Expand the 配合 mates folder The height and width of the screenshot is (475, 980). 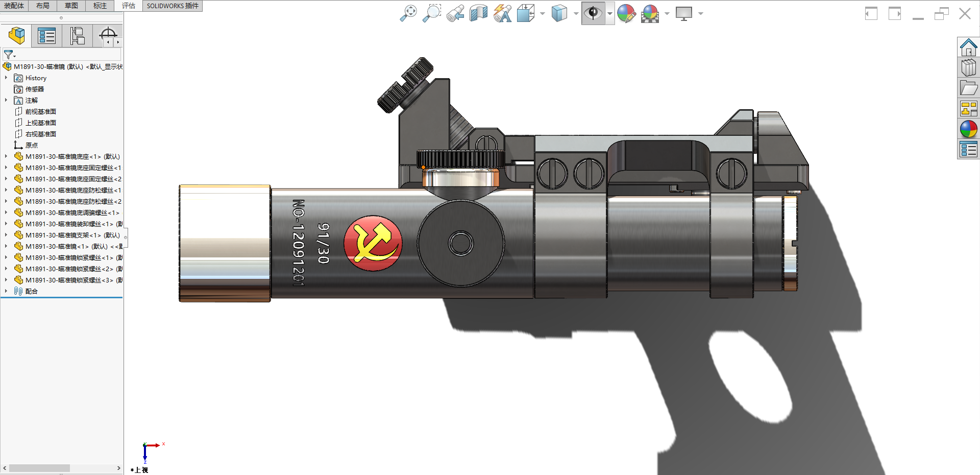click(x=6, y=292)
